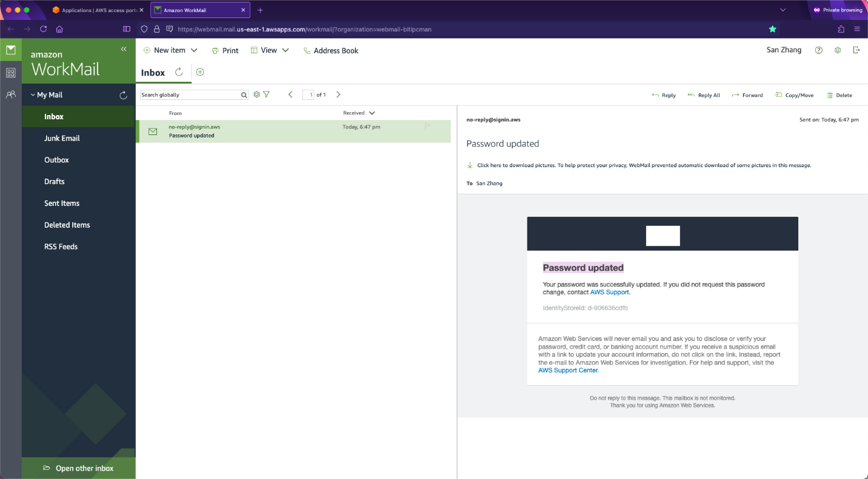Screen dimensions: 868x479
Task: Open the contacts people icon in left rail
Action: click(10, 94)
